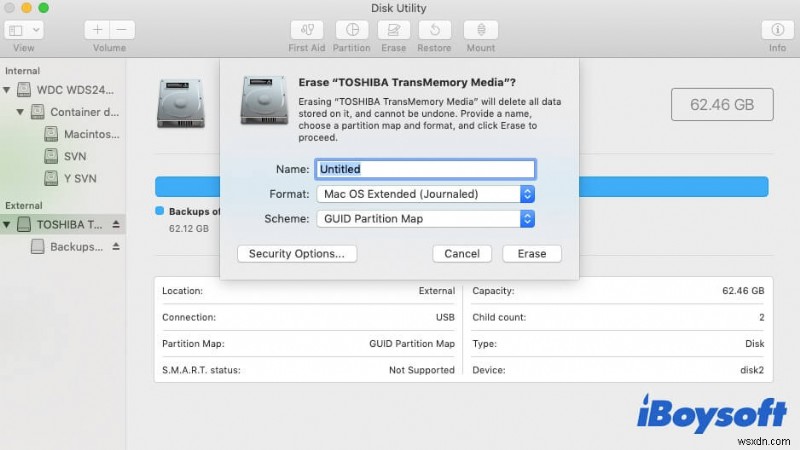This screenshot has width=800, height=450.
Task: Click the Location External value
Action: (x=437, y=291)
